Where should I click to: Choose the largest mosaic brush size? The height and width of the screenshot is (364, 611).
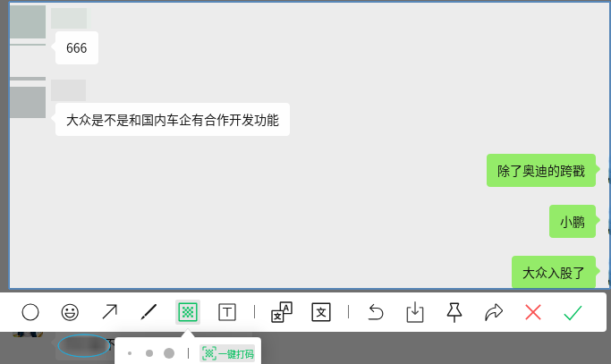169,353
